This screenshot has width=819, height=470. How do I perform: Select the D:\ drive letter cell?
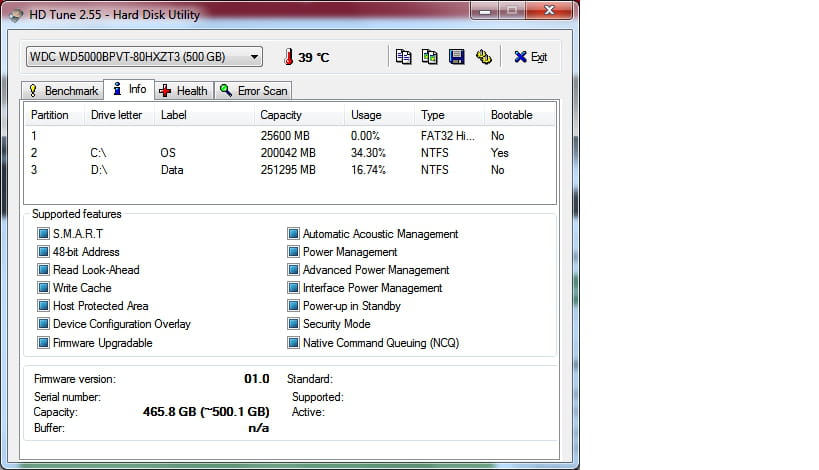[99, 170]
